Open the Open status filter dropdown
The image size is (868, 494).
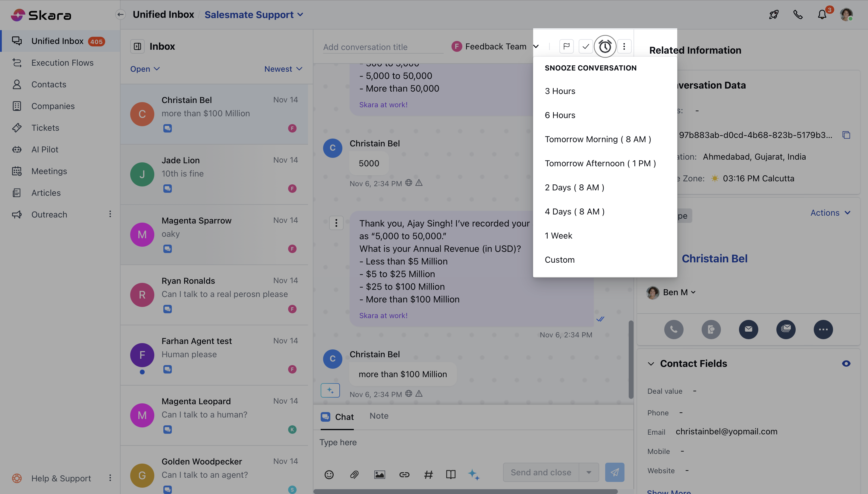click(145, 69)
